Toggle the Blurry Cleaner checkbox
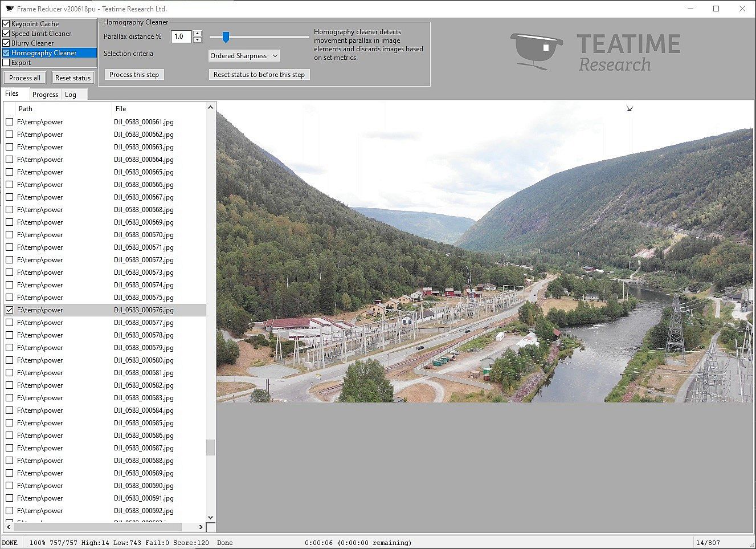 (x=6, y=43)
